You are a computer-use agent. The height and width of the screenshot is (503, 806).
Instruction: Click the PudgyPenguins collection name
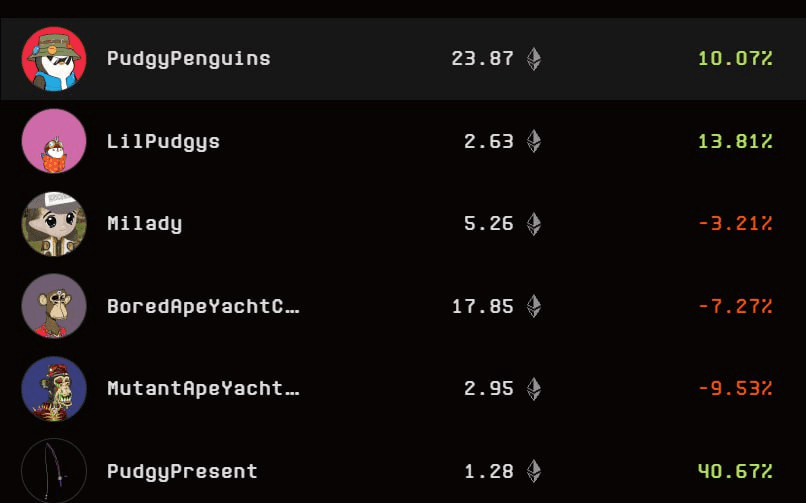coord(189,59)
